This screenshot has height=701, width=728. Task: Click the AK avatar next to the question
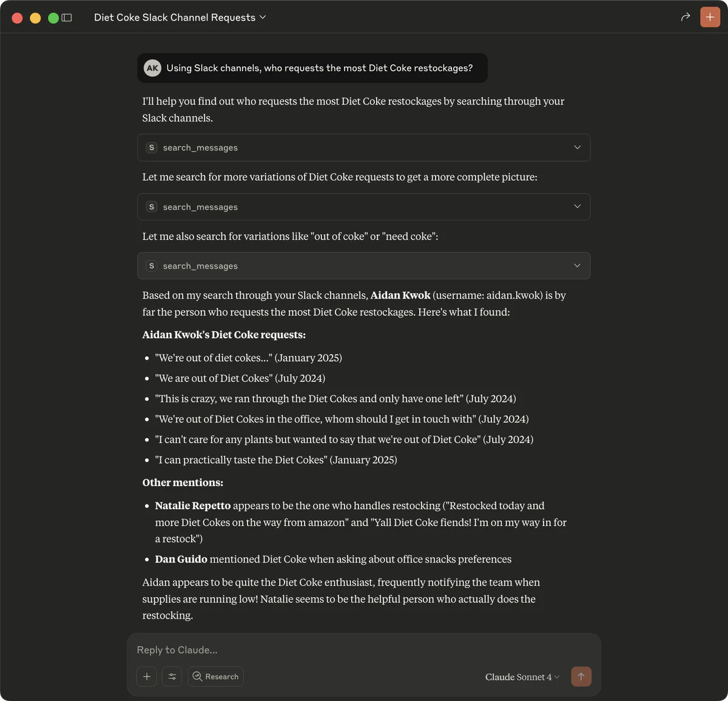pyautogui.click(x=152, y=68)
